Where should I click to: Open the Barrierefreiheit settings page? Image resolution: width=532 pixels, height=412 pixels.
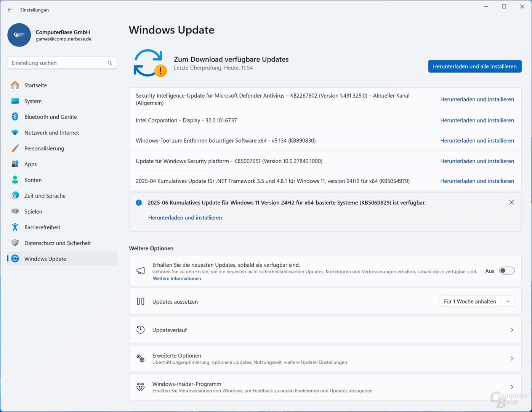point(62,227)
